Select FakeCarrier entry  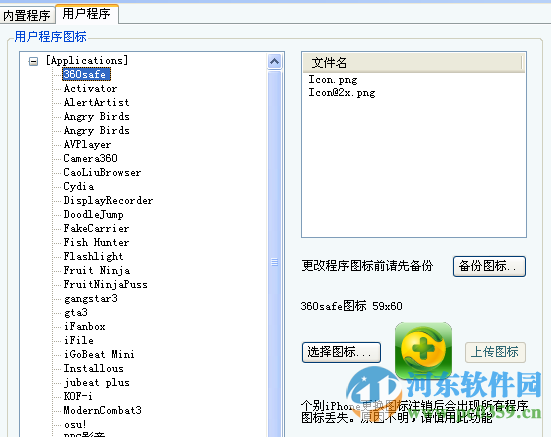point(96,228)
